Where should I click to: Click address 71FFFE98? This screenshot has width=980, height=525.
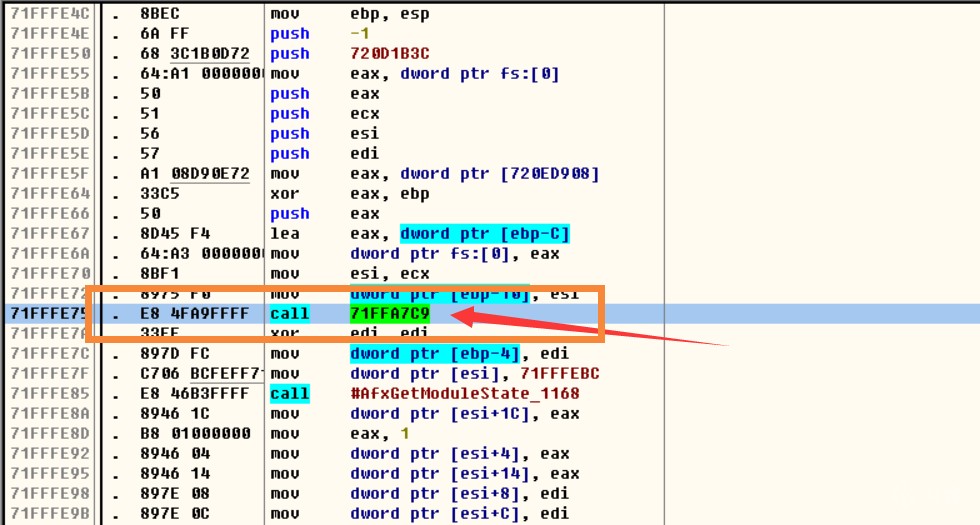[x=50, y=493]
